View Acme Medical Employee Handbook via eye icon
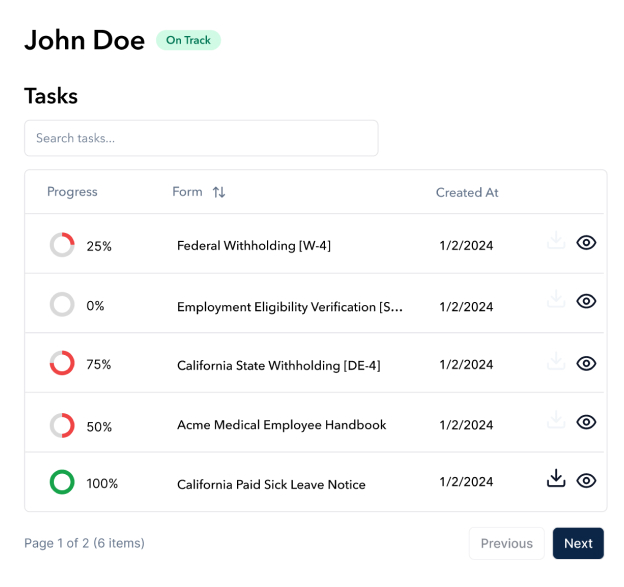The height and width of the screenshot is (587, 624). pyautogui.click(x=586, y=422)
